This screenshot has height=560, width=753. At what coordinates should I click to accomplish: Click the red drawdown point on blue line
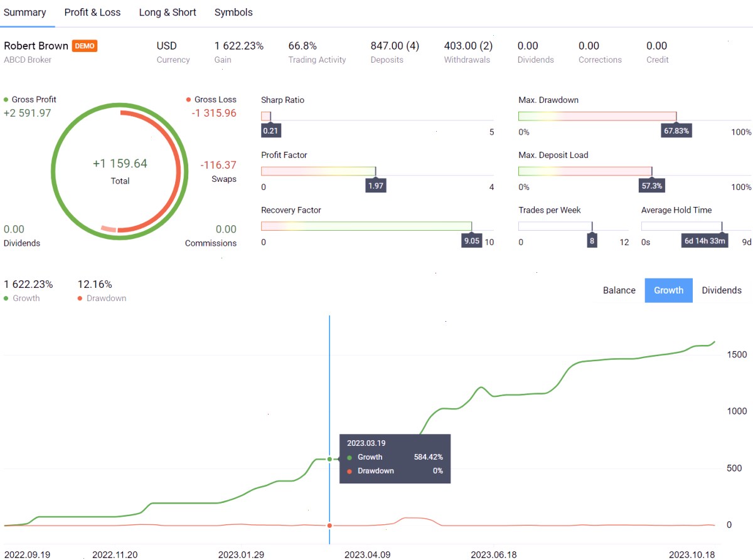tap(329, 526)
